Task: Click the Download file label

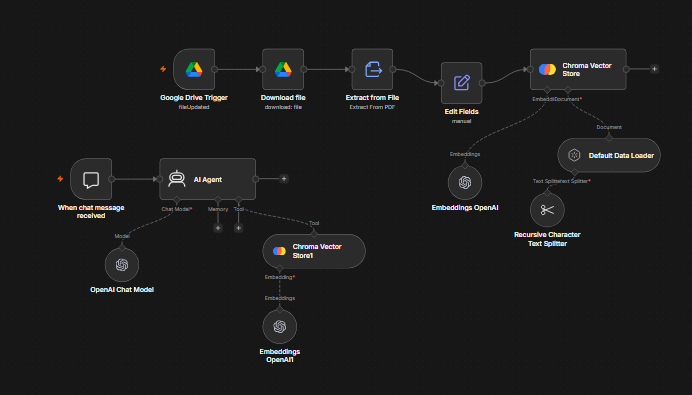Action: (283, 98)
